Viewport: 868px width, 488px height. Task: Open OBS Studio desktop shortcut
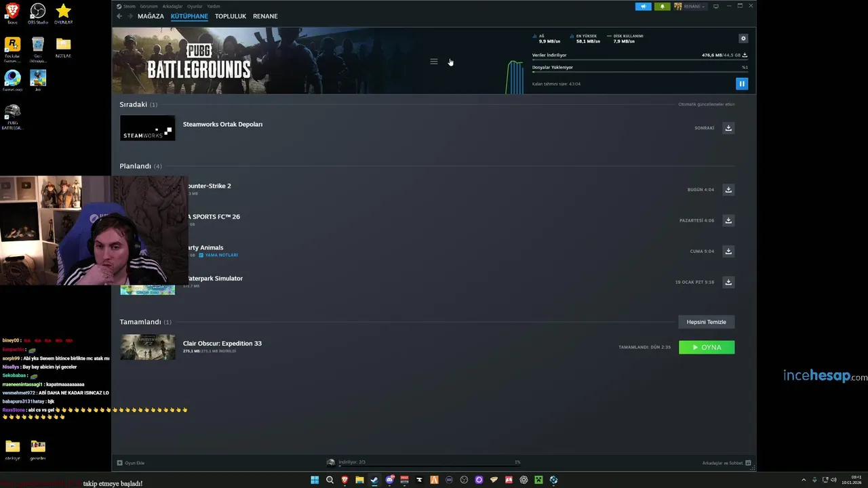(38, 14)
